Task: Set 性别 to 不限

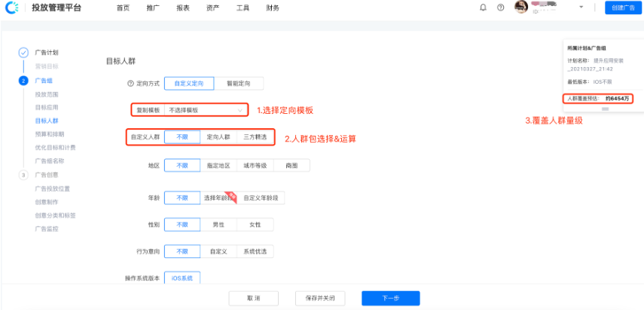Action: coord(182,225)
